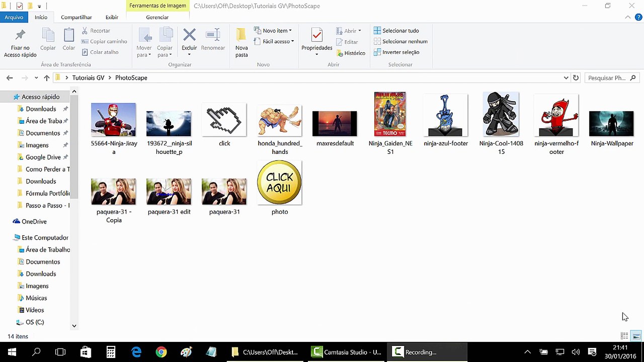The height and width of the screenshot is (362, 644).
Task: Open the Mover para dropdown
Action: pyautogui.click(x=144, y=52)
